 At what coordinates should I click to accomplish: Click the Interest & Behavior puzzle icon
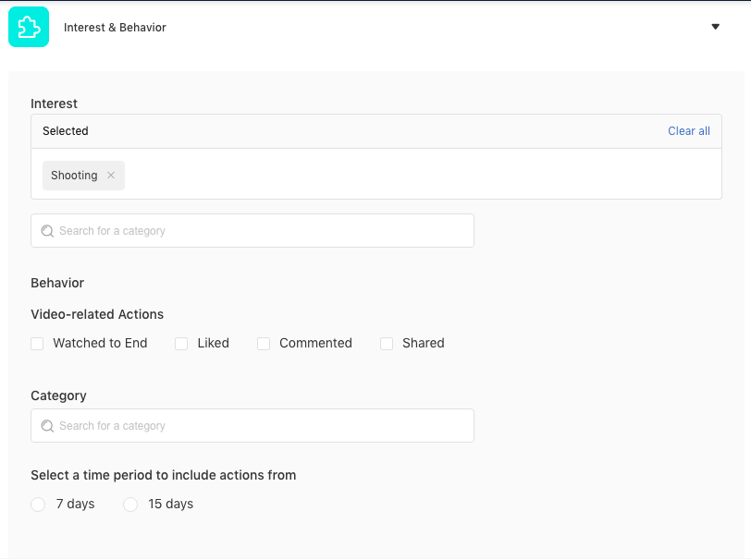29,27
